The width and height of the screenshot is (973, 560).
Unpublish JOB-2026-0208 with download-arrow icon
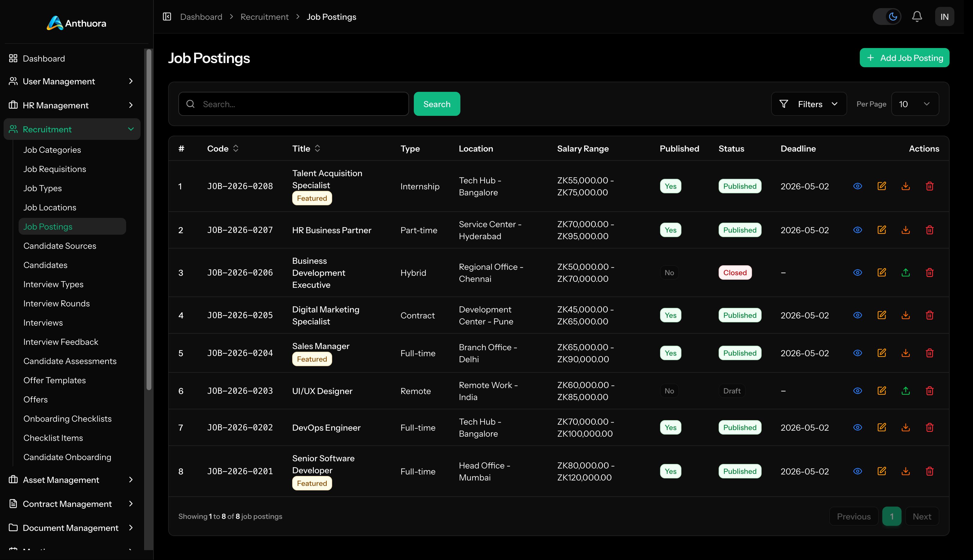tap(905, 186)
